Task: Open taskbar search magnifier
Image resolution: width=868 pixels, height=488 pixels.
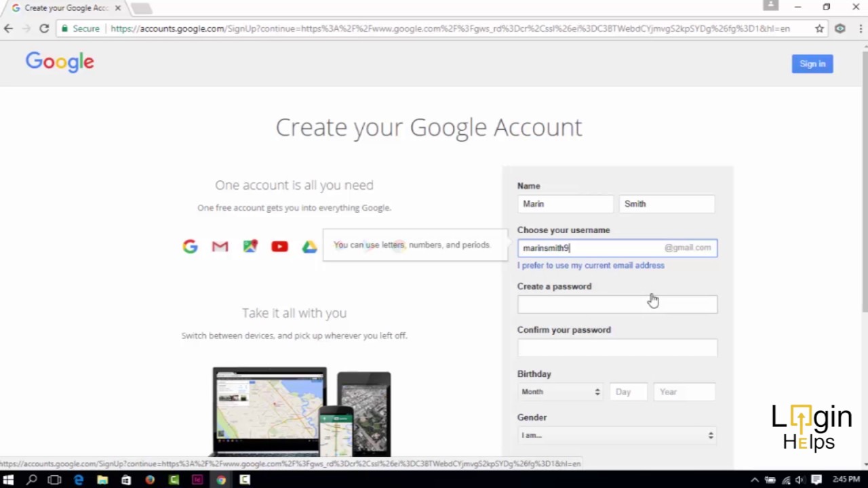Action: (x=31, y=480)
